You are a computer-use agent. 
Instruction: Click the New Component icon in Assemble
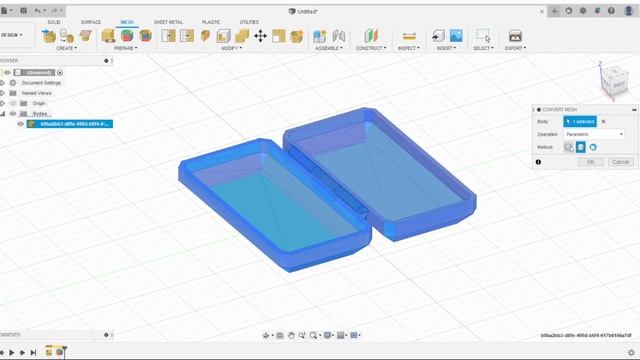(x=320, y=36)
